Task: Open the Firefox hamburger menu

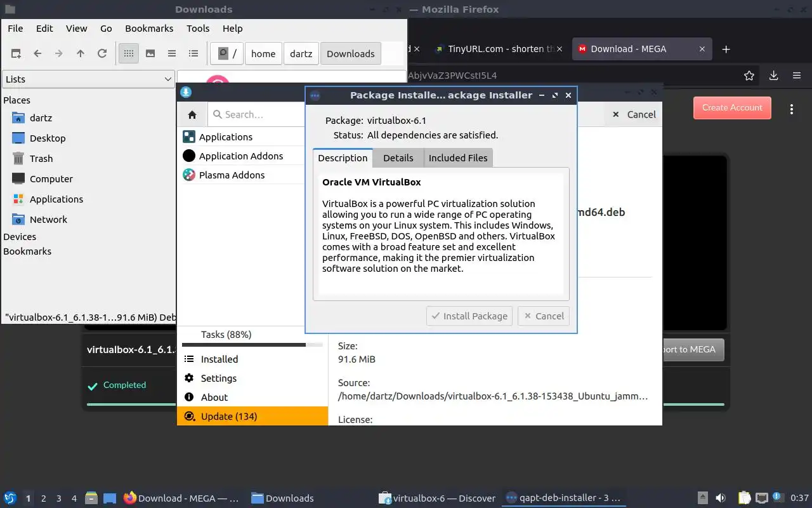Action: 797,76
